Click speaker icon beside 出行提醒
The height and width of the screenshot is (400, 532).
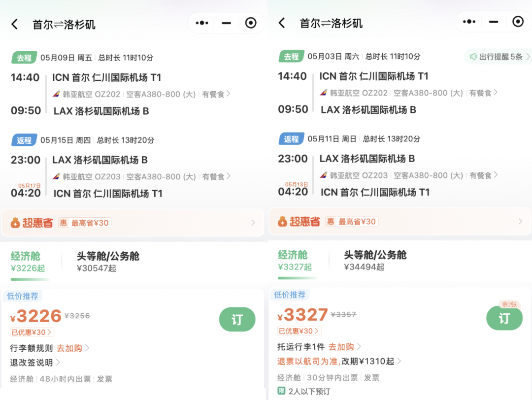[x=473, y=57]
